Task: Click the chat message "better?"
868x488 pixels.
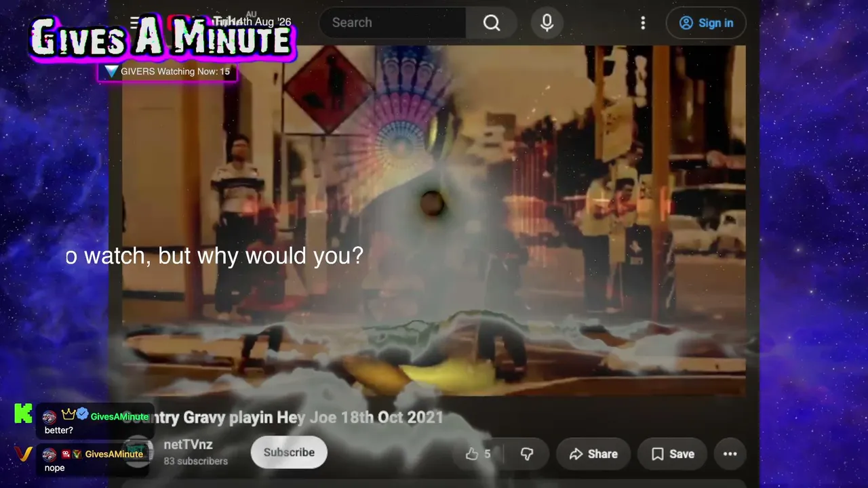Action: tap(59, 430)
